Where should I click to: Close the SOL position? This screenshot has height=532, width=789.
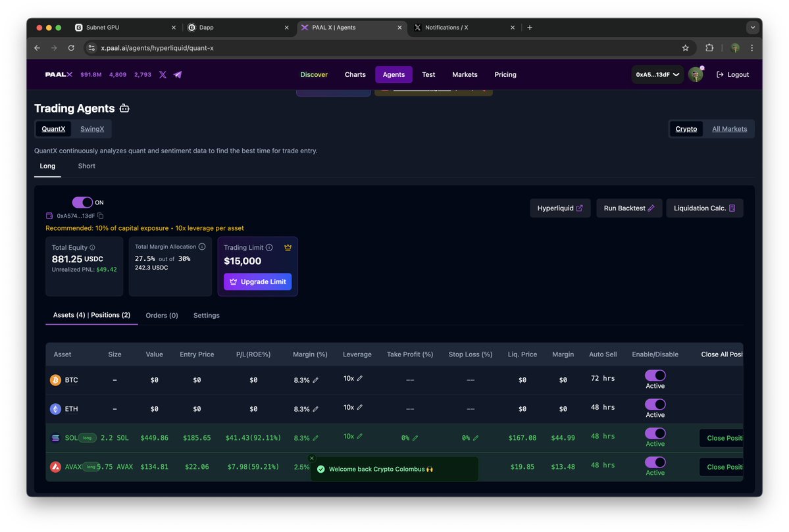pos(721,438)
